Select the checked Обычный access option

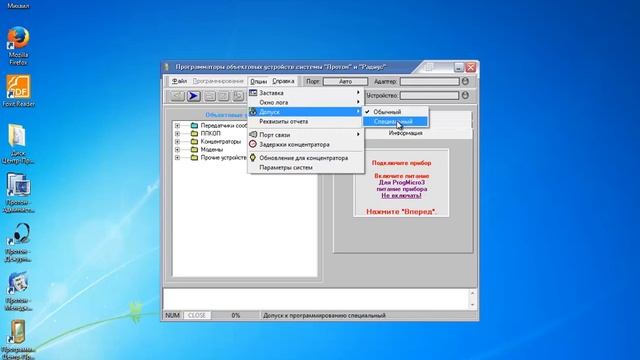[395, 111]
